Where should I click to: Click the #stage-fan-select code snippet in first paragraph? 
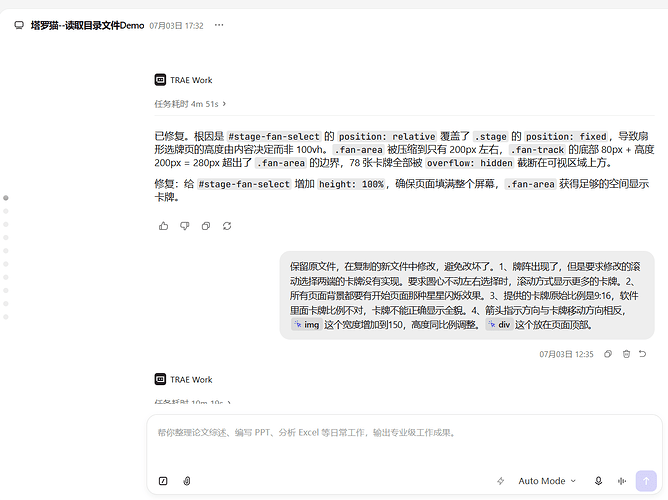coord(274,137)
